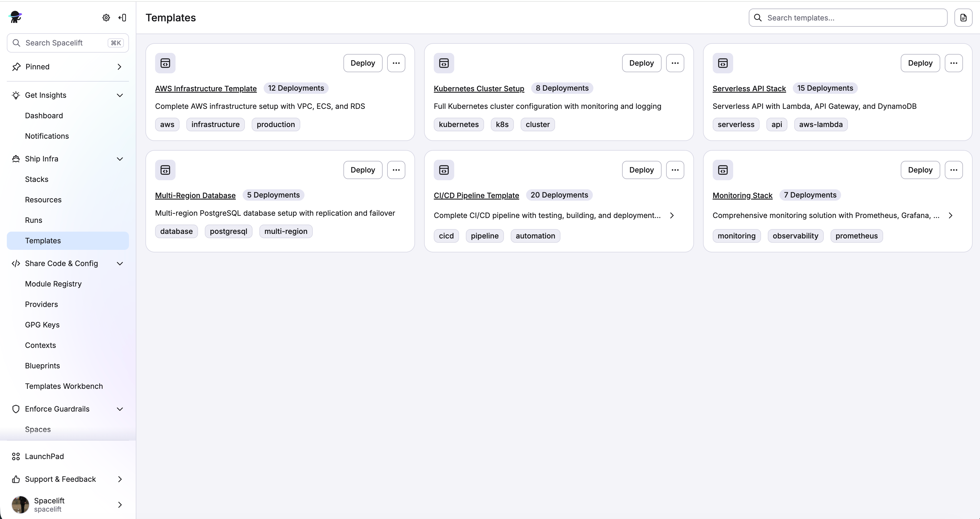Click the Ship Infra shield icon
980x519 pixels.
[16, 159]
